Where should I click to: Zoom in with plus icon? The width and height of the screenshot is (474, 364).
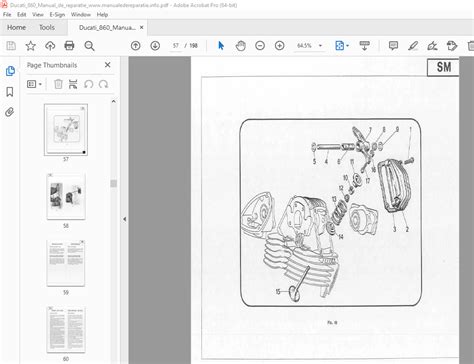coord(280,46)
